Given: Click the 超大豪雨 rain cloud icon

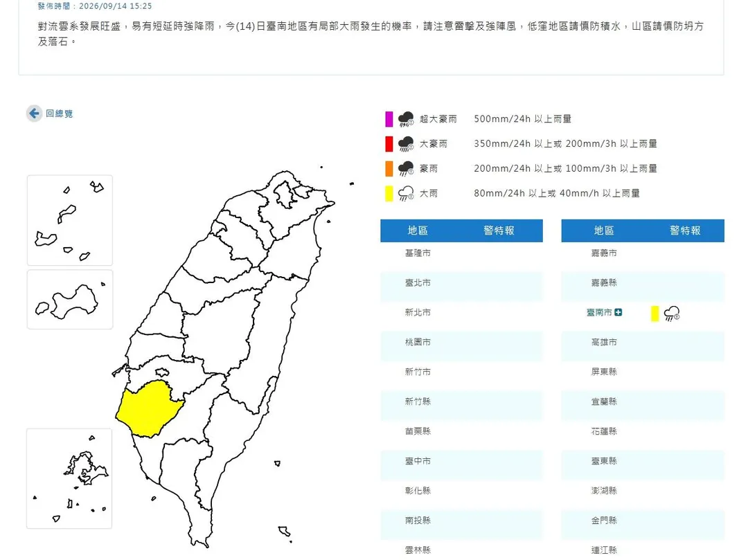Looking at the screenshot, I should click(x=406, y=118).
